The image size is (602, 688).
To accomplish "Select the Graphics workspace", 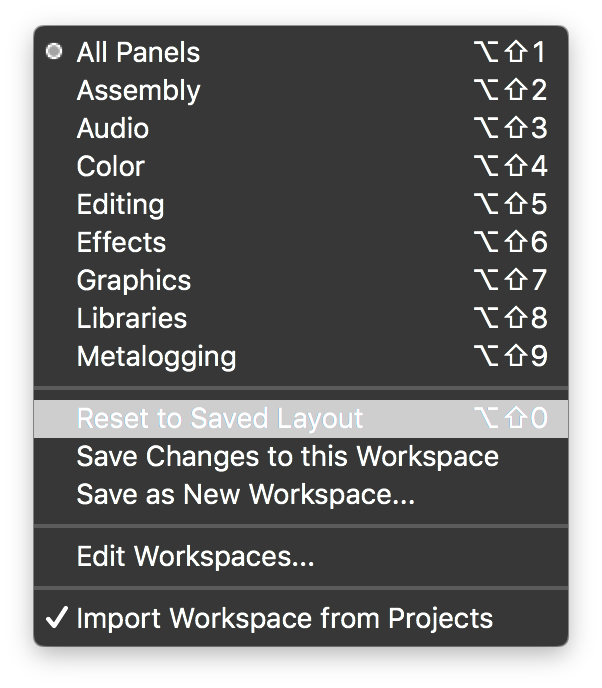I will [134, 281].
